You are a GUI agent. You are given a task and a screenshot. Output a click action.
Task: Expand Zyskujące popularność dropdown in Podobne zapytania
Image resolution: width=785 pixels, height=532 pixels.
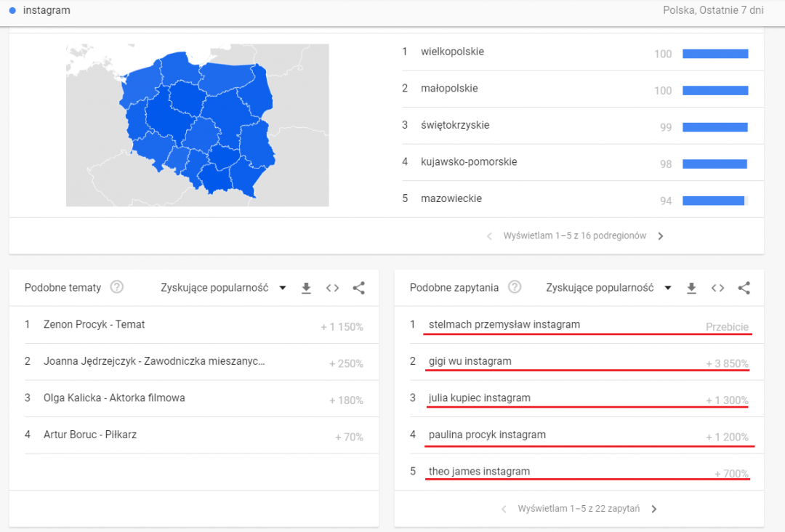click(x=609, y=288)
